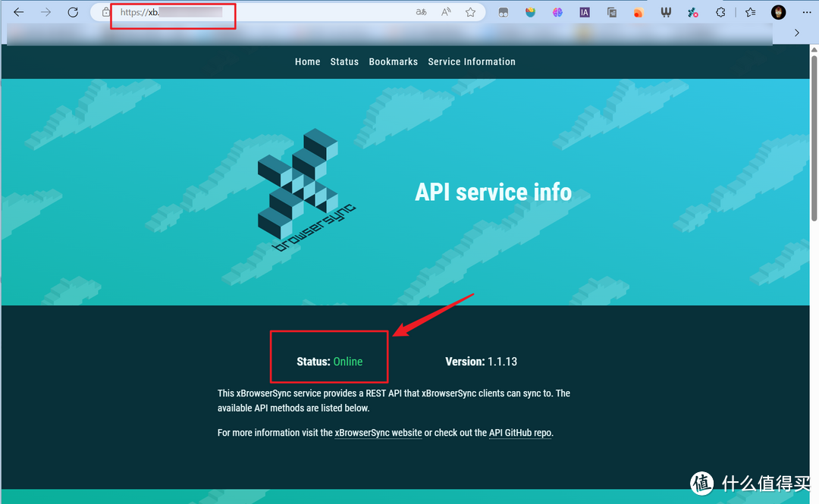Go back to the previous page

pos(19,12)
